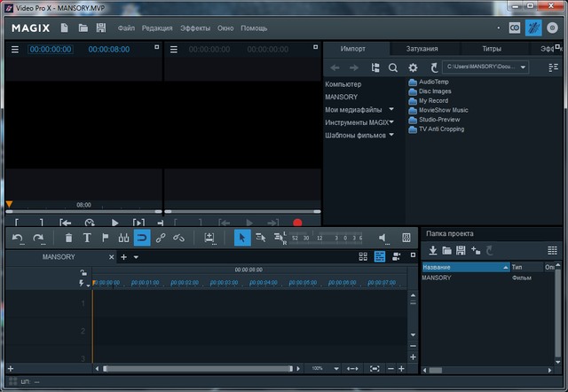Play the program monitor preview
The height and width of the screenshot is (392, 568).
tap(114, 223)
